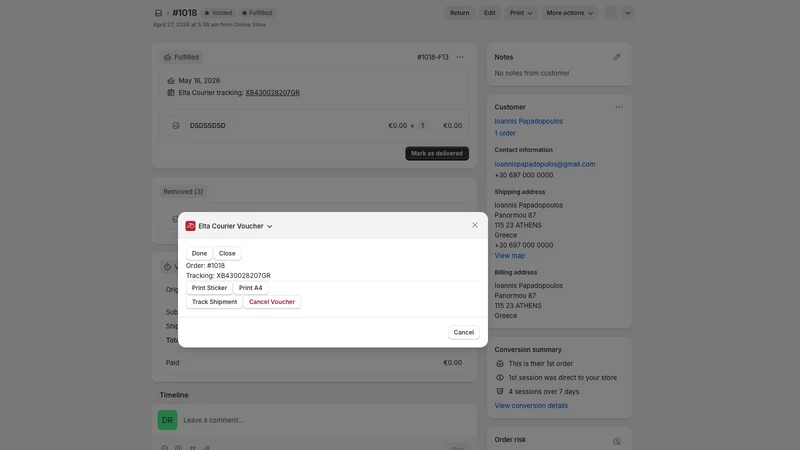Click Cancel at the dialog footer
The height and width of the screenshot is (450, 800).
pos(464,332)
